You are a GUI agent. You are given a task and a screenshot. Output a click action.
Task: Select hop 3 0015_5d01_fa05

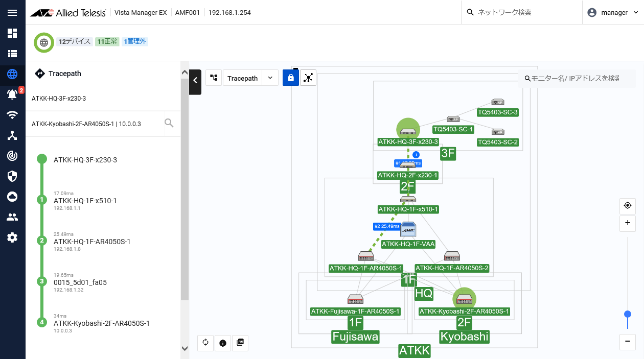[80, 282]
